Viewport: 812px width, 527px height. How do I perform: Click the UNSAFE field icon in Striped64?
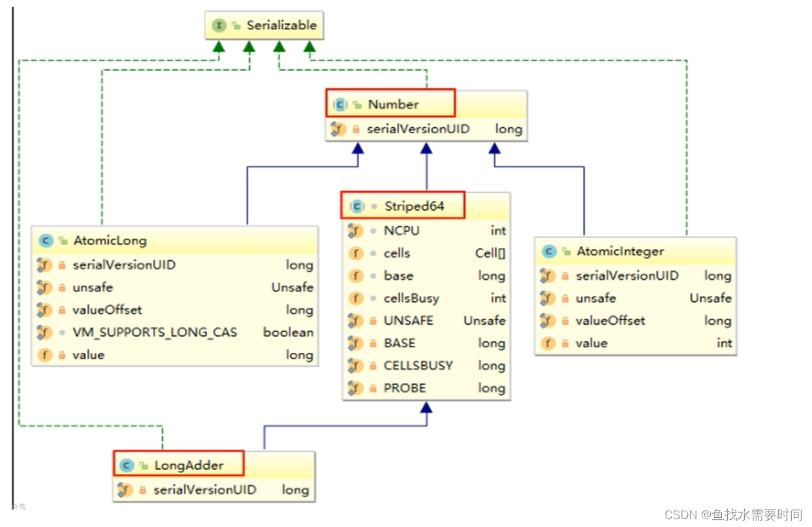355,321
